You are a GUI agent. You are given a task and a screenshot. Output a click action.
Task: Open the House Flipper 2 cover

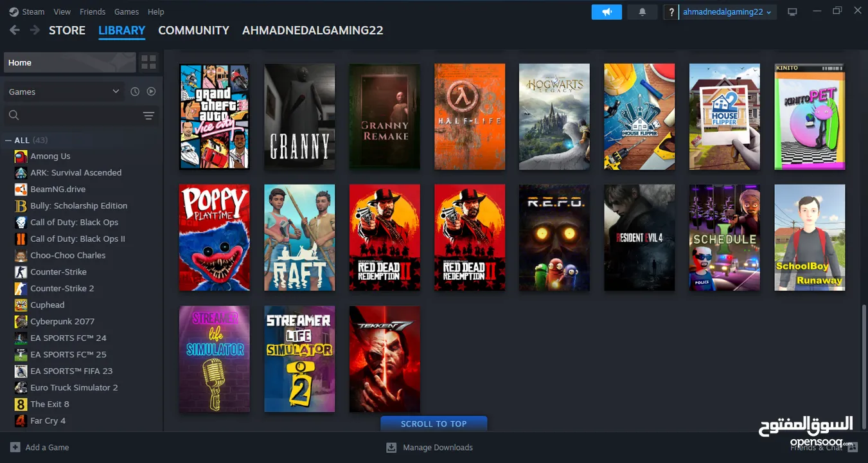[x=725, y=116]
